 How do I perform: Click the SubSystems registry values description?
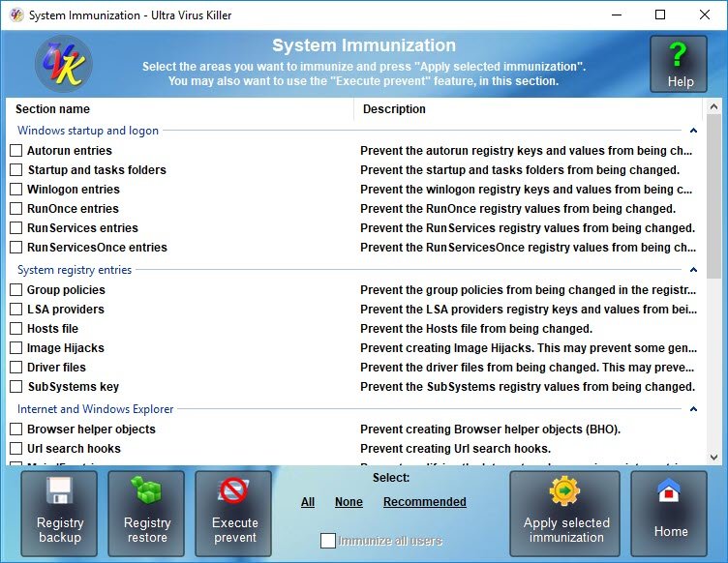pyautogui.click(x=528, y=386)
